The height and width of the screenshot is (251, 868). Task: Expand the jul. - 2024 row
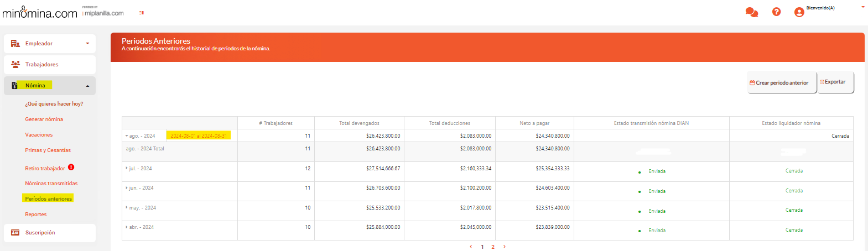[127, 168]
